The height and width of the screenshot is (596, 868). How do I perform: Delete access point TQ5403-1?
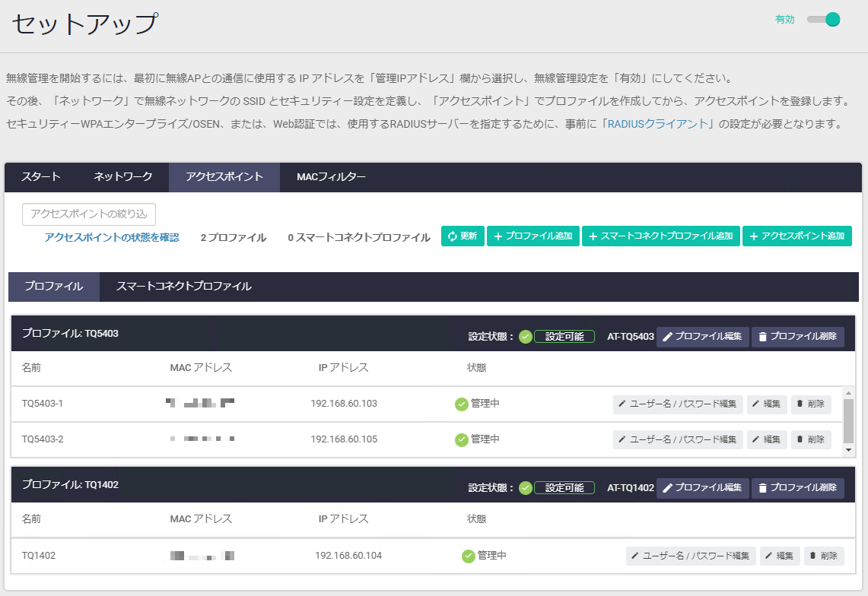pos(811,404)
